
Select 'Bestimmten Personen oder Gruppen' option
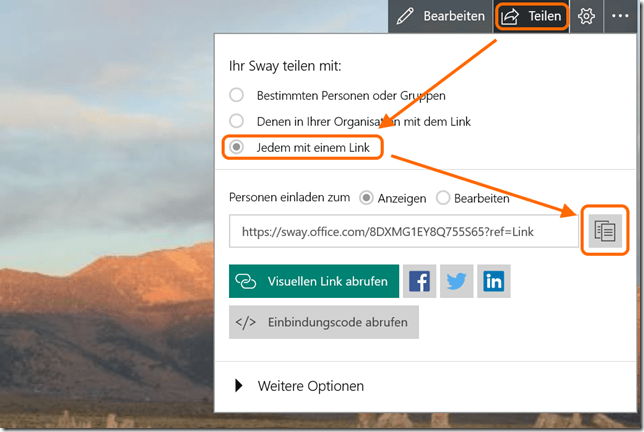(x=237, y=96)
